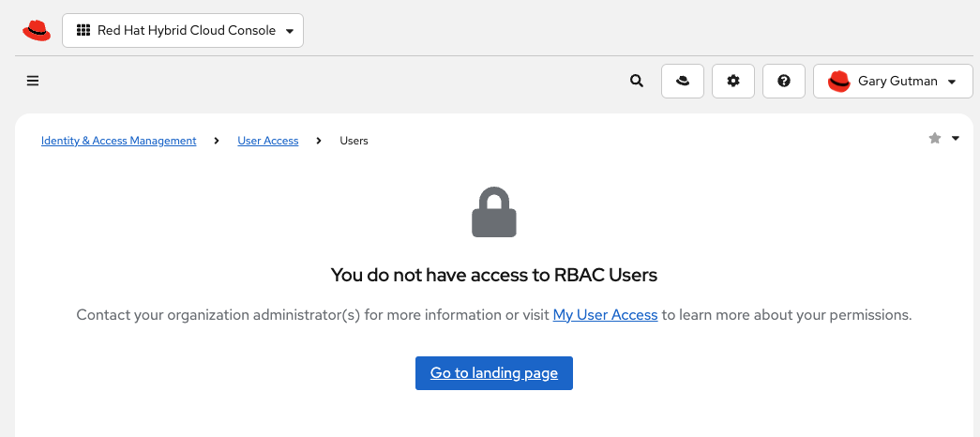Open the help question mark menu
Viewport: 980px width, 437px height.
tap(784, 81)
